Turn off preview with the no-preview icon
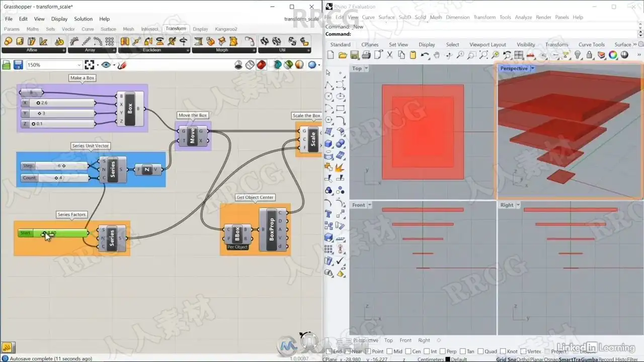This screenshot has height=362, width=644. [238, 65]
